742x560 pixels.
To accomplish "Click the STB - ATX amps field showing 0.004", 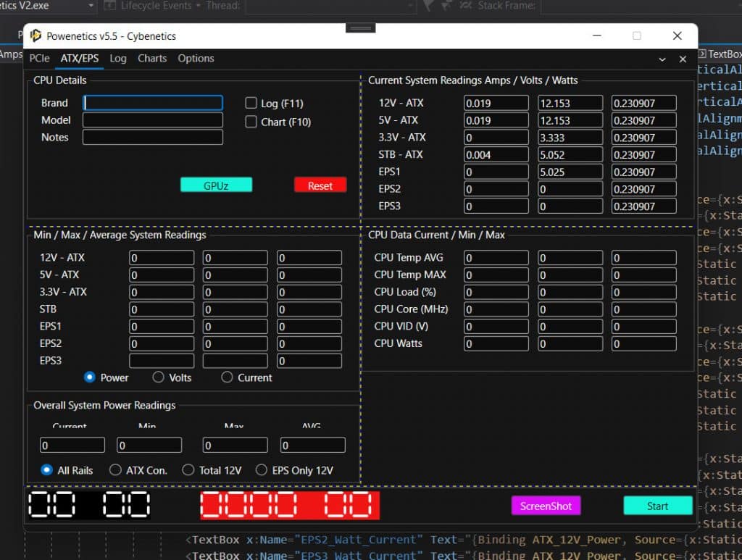I will click(496, 154).
